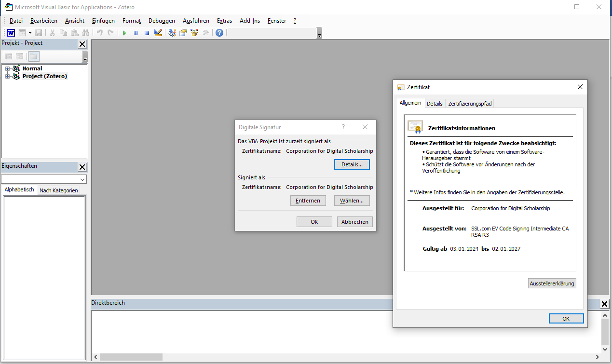This screenshot has width=612, height=364.
Task: Close the Projekt - Project panel
Action: (x=82, y=44)
